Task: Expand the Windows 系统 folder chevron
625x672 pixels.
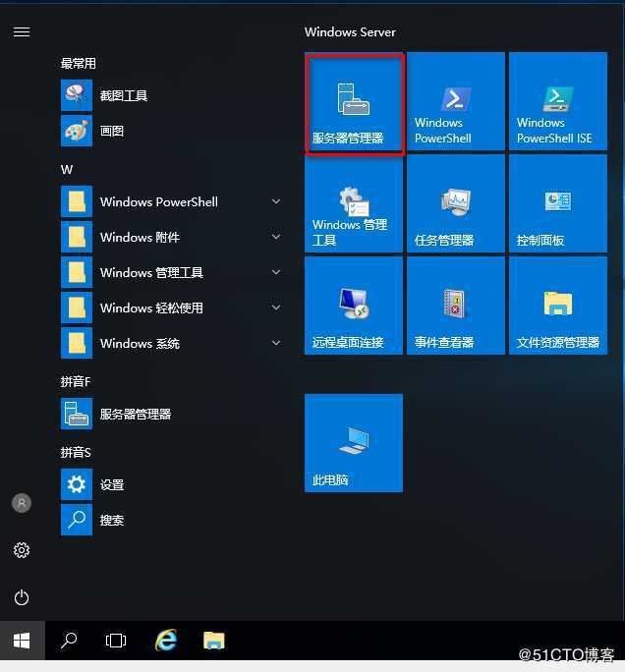Action: tap(276, 343)
